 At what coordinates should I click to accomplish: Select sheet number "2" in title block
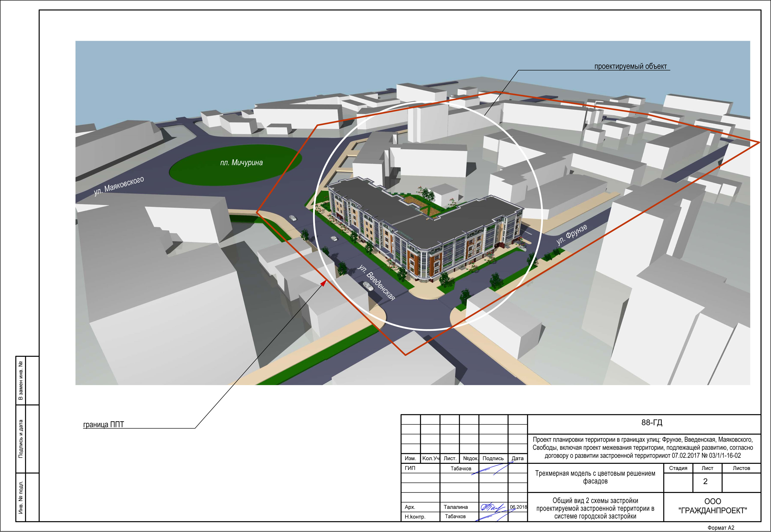pyautogui.click(x=705, y=481)
